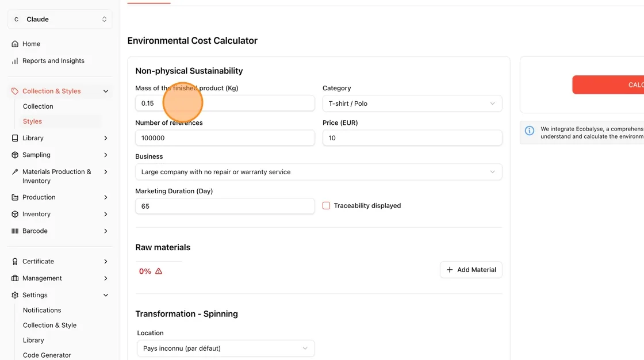Open the Category T-shirt / Polo dropdown
The height and width of the screenshot is (360, 644).
pyautogui.click(x=412, y=104)
